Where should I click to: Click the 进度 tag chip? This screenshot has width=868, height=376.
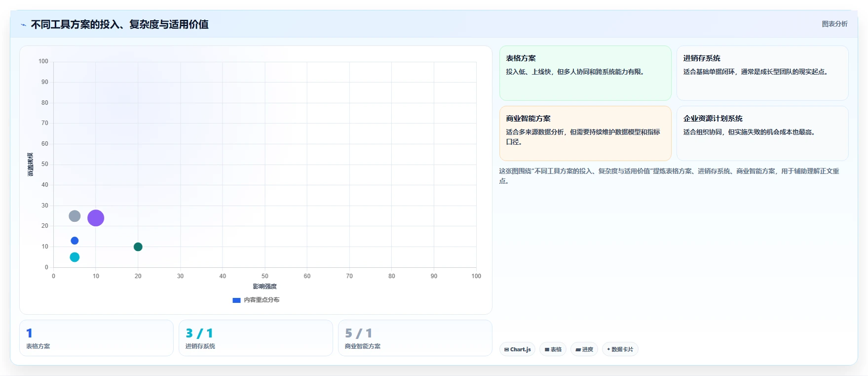(584, 349)
